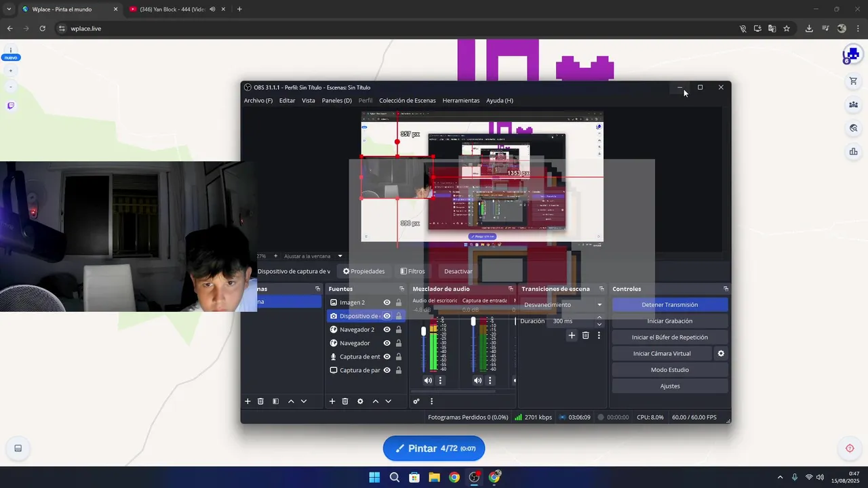Open Paneles menu in OBS
Screen dimensions: 868x488
(x=336, y=100)
